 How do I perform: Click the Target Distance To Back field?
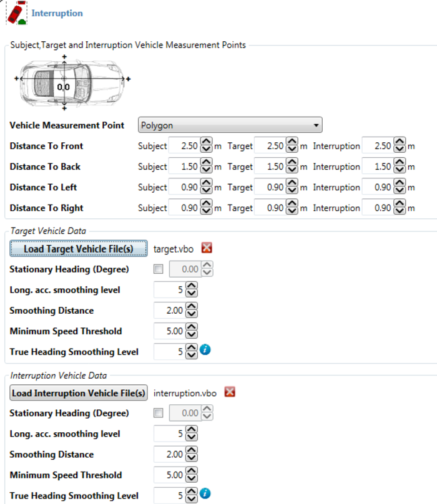click(x=270, y=166)
